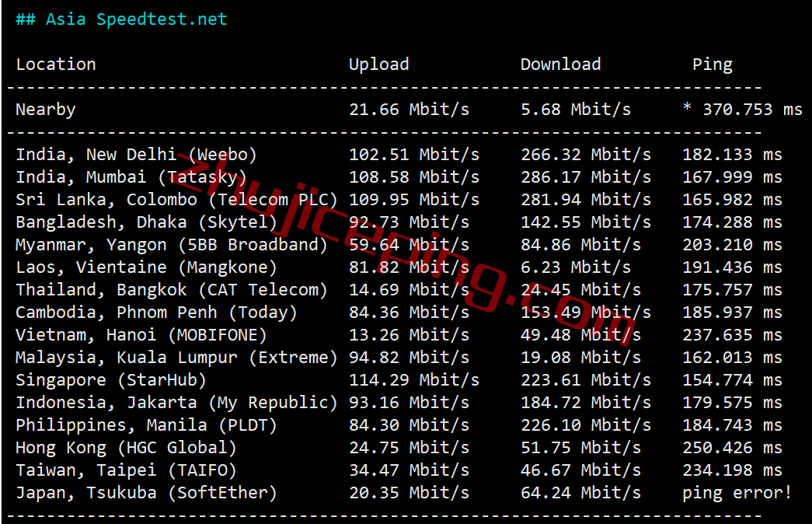Image resolution: width=812 pixels, height=524 pixels.
Task: Click Phnom Penh upload 84.36 Mbit/s
Action: point(409,313)
